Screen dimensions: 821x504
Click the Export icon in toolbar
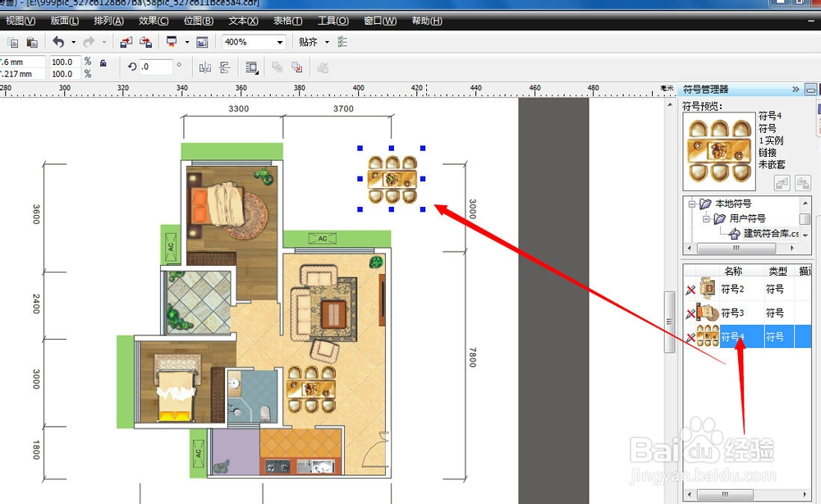pos(145,43)
